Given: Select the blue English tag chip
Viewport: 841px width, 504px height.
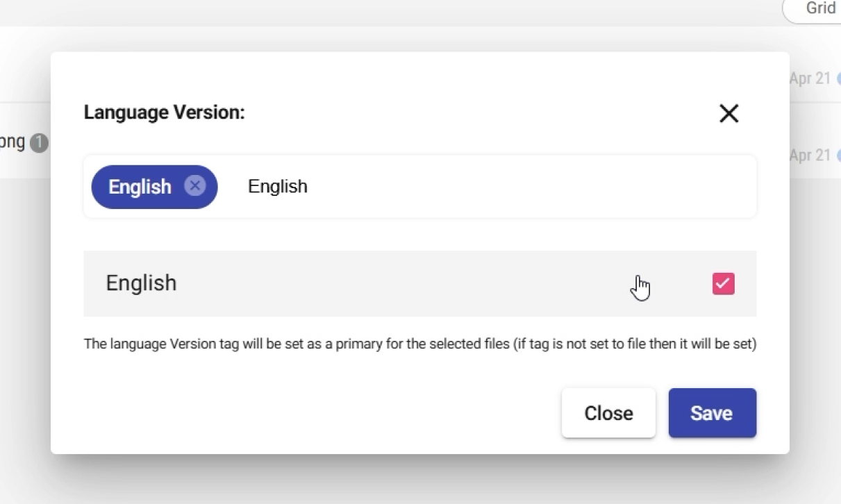Looking at the screenshot, I should point(140,187).
